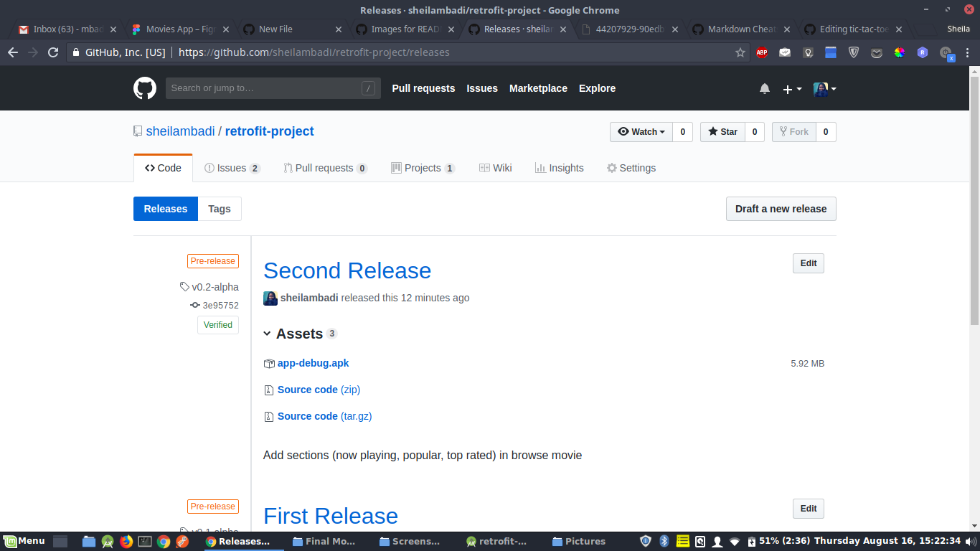Reload the page with the refresh icon
The width and height of the screenshot is (980, 551).
coord(52,52)
